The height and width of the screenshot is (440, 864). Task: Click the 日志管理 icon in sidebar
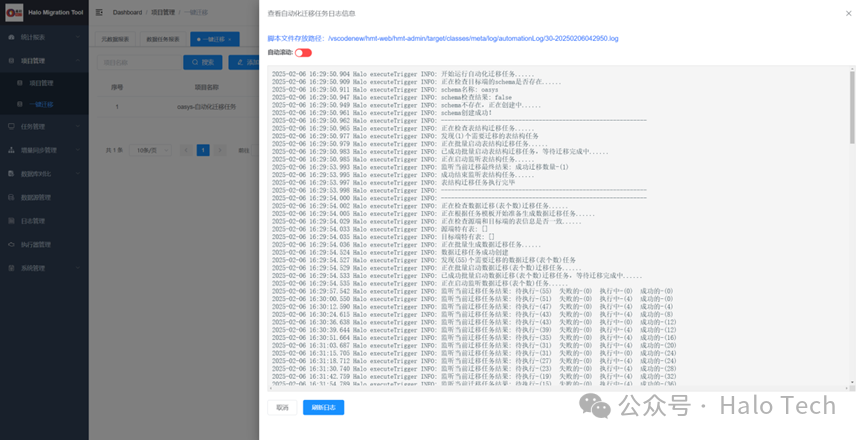click(11, 221)
